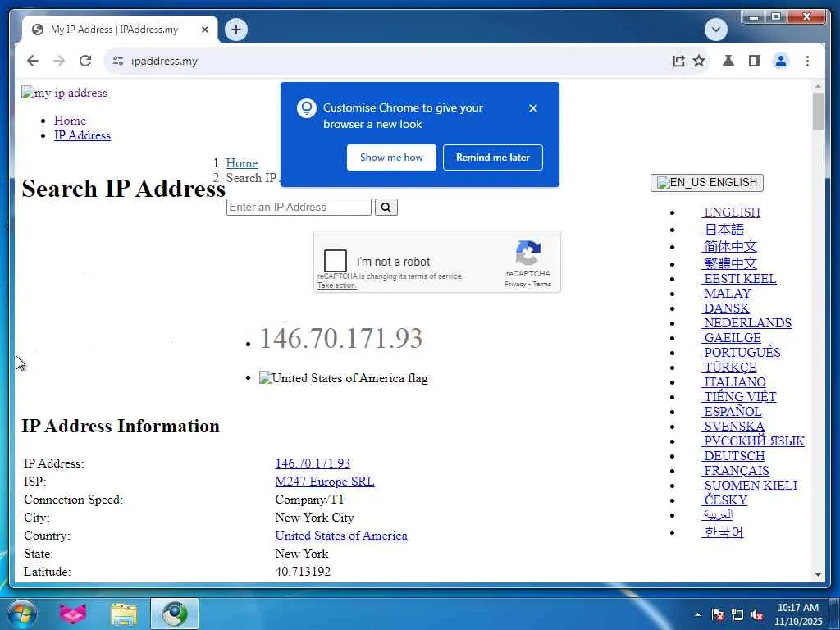840x630 pixels.
Task: Open the Chrome Labs flask icon
Action: click(728, 61)
